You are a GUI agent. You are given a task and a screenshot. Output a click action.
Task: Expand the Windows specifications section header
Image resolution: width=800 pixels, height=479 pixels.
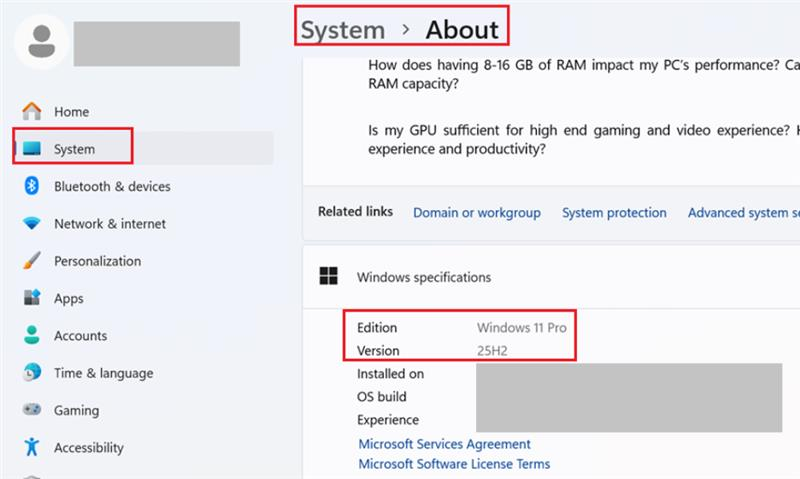point(551,277)
